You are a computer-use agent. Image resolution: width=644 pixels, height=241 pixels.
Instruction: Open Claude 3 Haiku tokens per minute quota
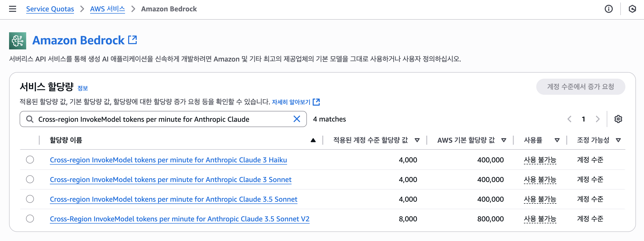click(x=168, y=160)
